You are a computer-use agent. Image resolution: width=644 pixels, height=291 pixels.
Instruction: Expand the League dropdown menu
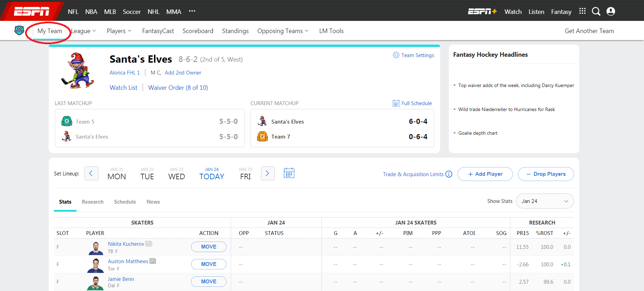click(84, 31)
